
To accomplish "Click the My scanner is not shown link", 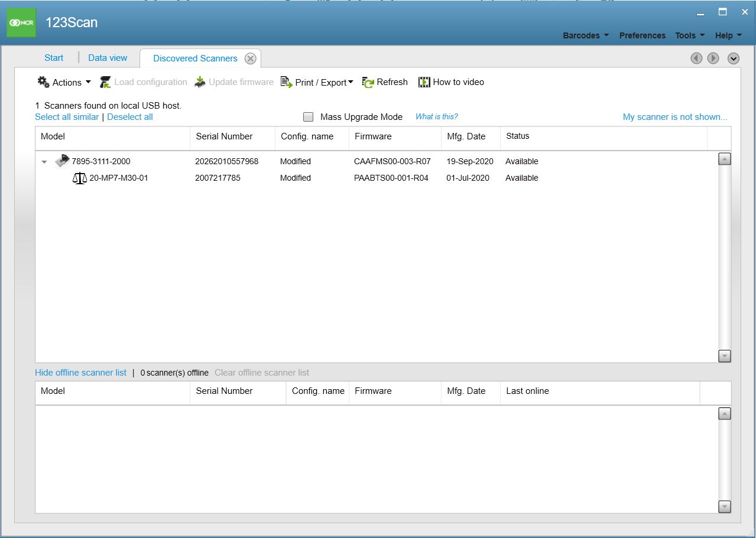I will coord(675,116).
